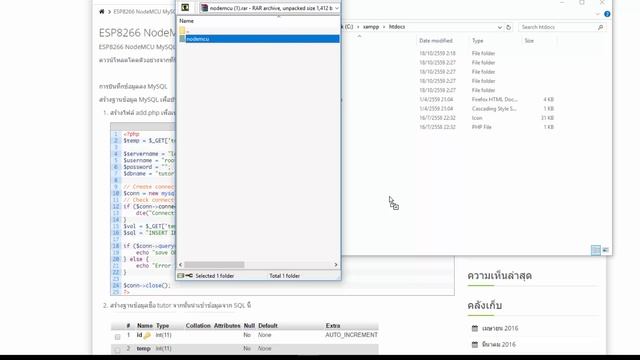Switch Explorer to details view
The width and height of the screenshot is (640, 360).
[596, 250]
